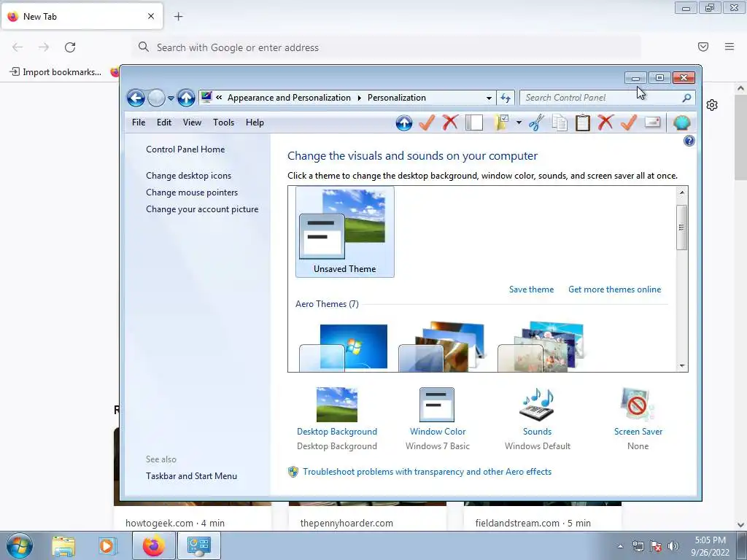Open Window Color settings icon
The image size is (747, 560).
(437, 405)
